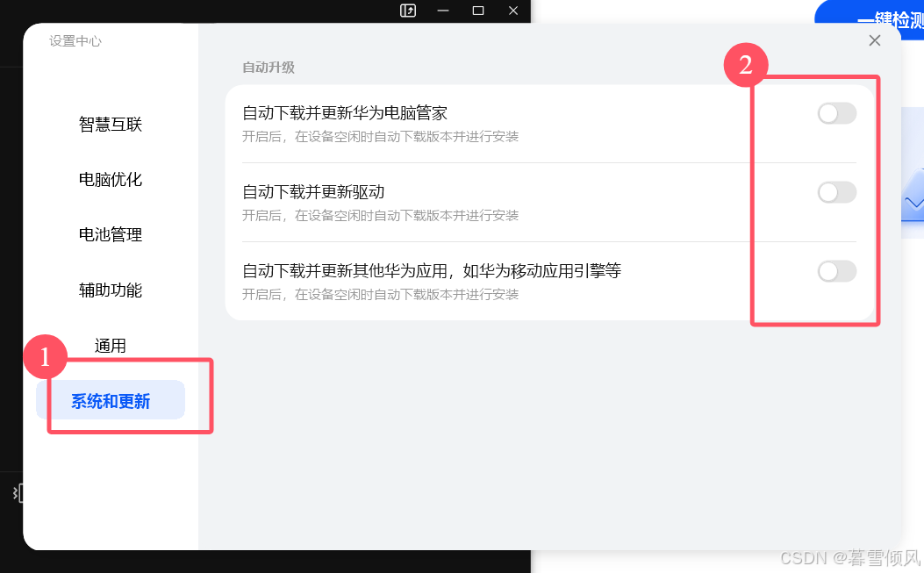The height and width of the screenshot is (573, 924).
Task: Toggle 自动下载并更新驱动 switch
Action: tap(837, 192)
